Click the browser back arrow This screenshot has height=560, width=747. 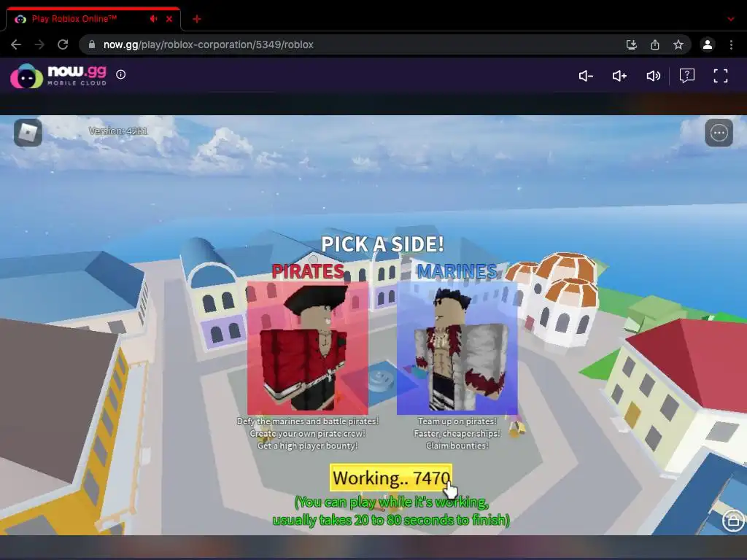coord(16,44)
